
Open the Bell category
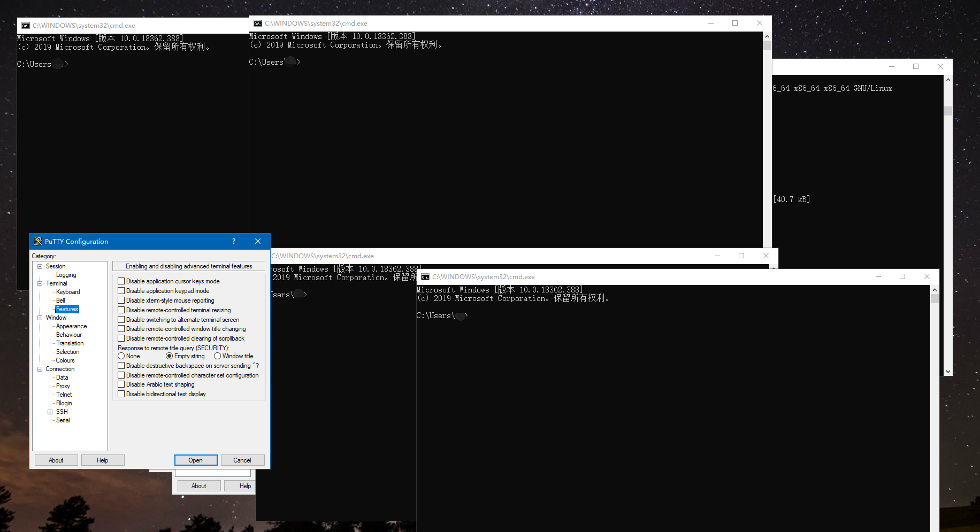60,300
